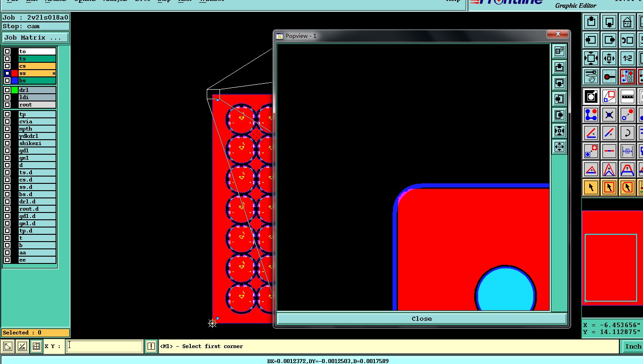The width and height of the screenshot is (643, 364).
Task: Click the green color swatch of drl layer
Action: click(x=15, y=90)
